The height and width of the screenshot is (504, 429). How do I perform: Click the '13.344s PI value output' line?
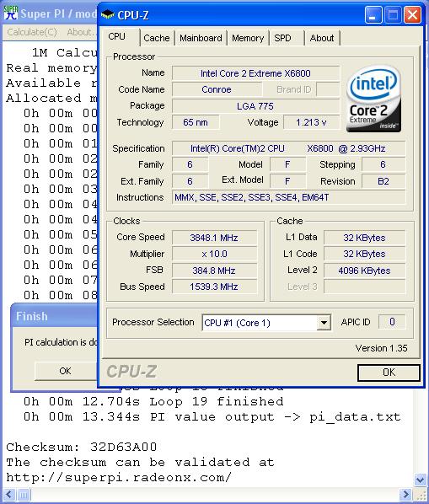[212, 417]
